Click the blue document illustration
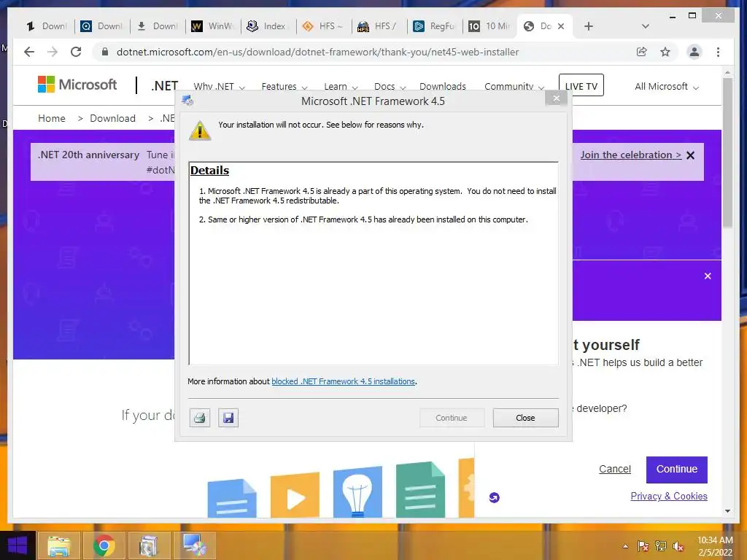747x560 pixels. [x=232, y=498]
